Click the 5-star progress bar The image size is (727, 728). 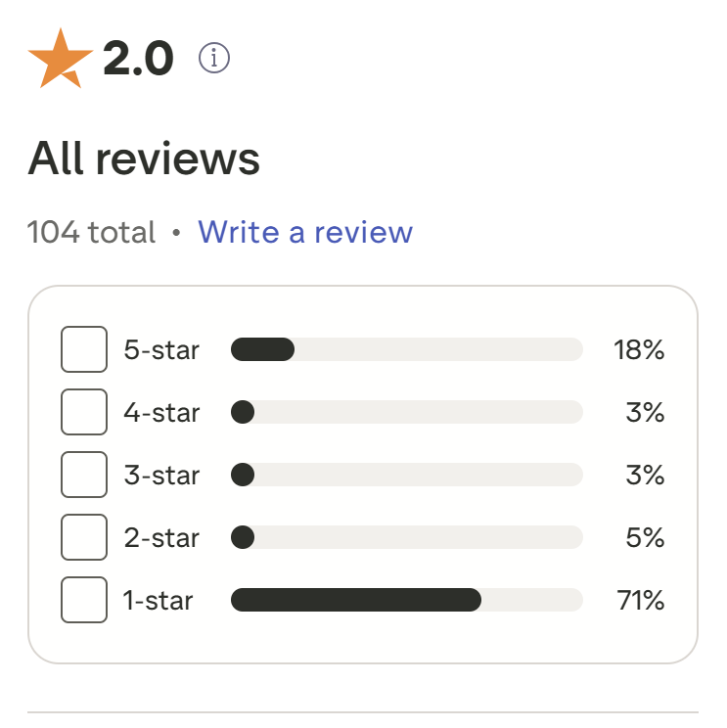point(407,349)
